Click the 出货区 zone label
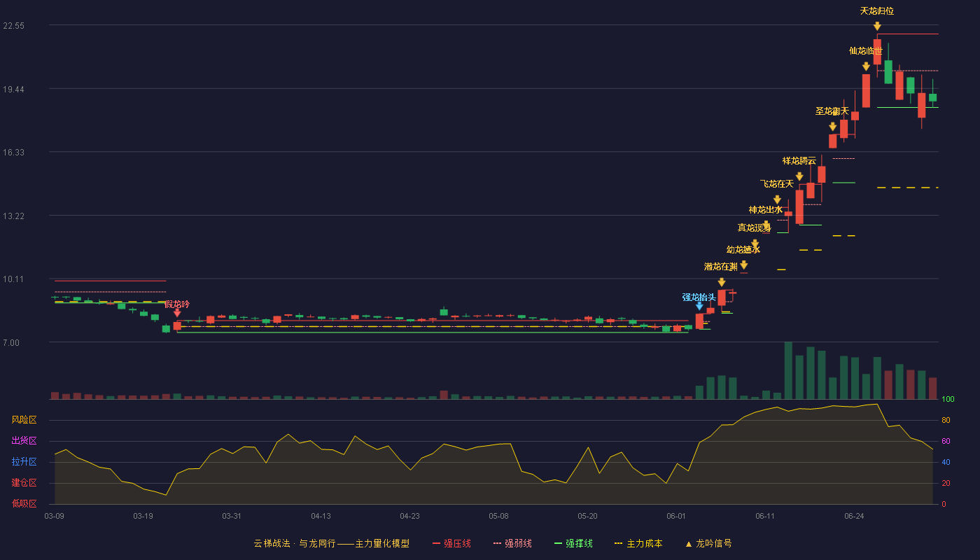Screen dimensions: 980x560 tap(24, 441)
